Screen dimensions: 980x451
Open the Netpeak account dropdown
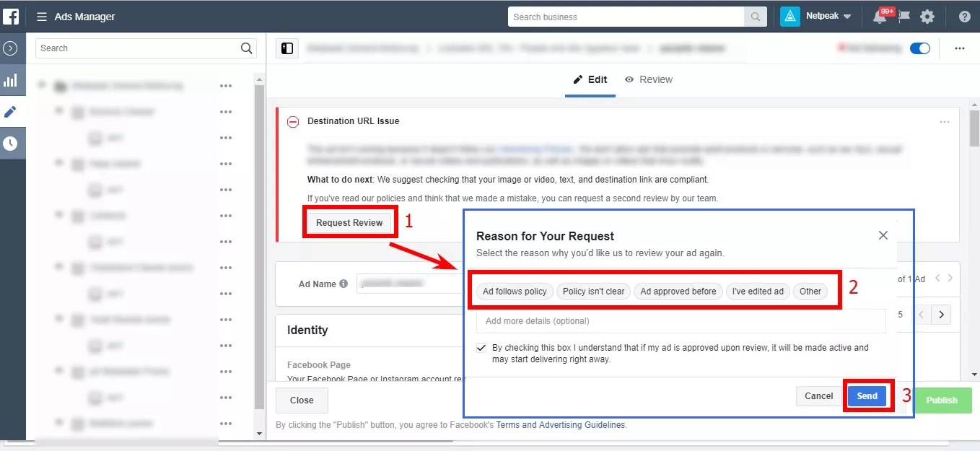coord(816,16)
